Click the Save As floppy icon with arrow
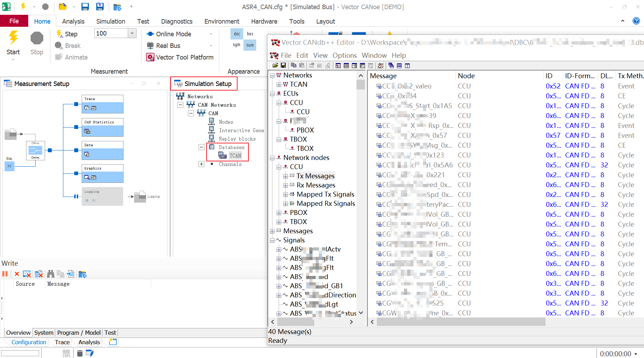Viewport: 644px width, 358px height. click(100, 6)
